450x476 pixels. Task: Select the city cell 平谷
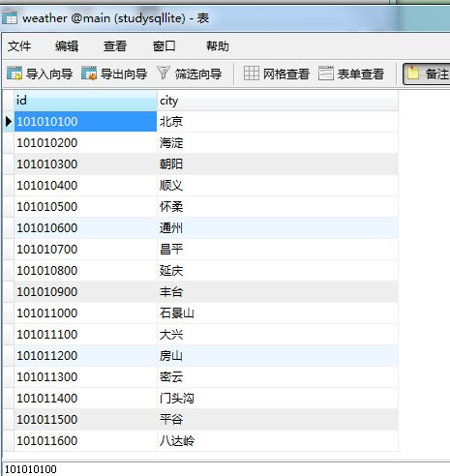click(x=278, y=420)
